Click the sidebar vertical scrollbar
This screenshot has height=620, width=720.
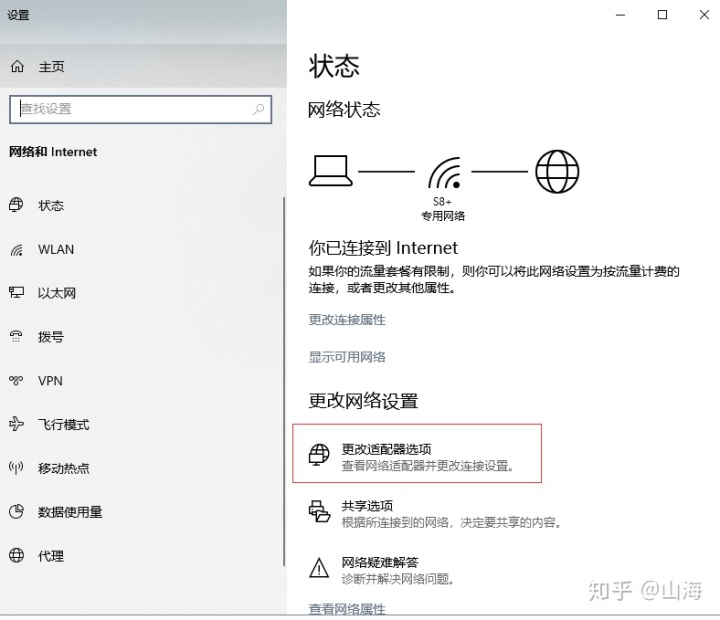tap(284, 381)
